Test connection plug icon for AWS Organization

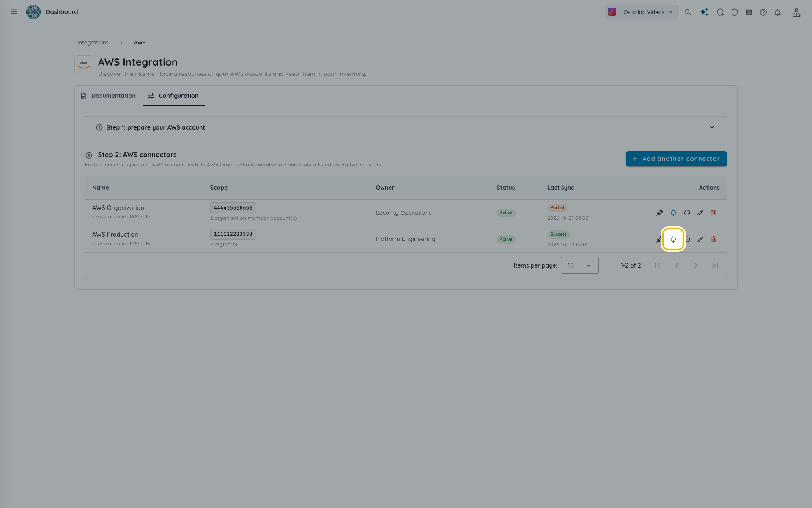tap(660, 213)
